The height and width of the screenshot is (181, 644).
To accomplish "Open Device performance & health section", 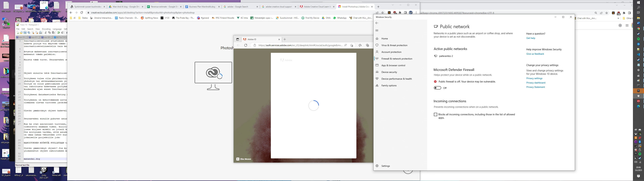I will coord(396,79).
